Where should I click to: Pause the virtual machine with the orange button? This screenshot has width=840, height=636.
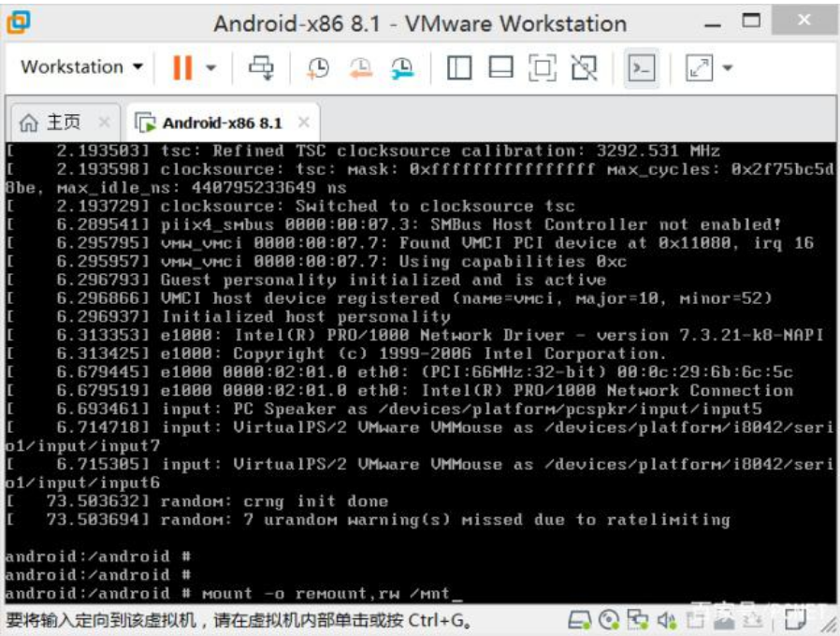point(182,68)
